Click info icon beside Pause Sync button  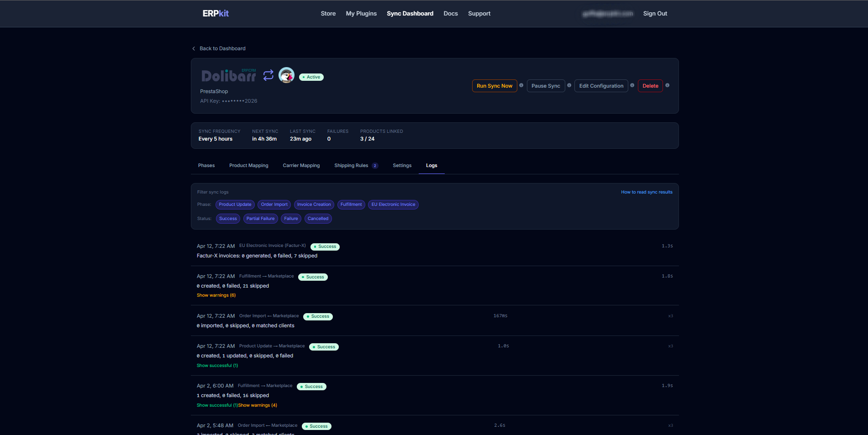pyautogui.click(x=569, y=85)
